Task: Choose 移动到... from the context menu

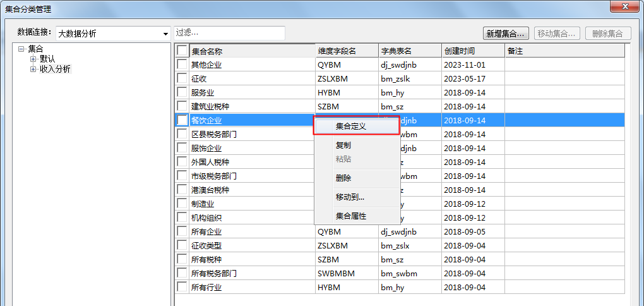Action: coord(350,197)
